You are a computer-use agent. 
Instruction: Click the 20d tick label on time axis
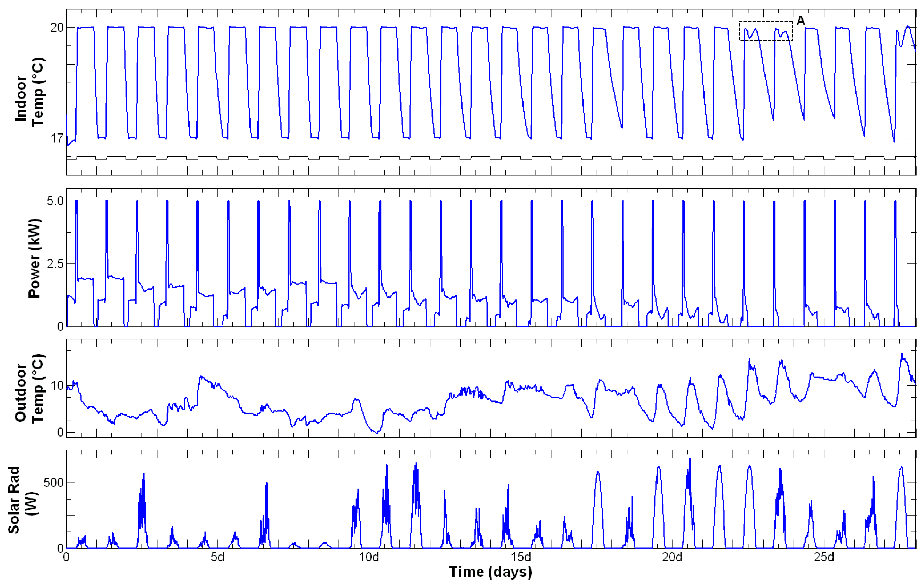click(x=672, y=557)
